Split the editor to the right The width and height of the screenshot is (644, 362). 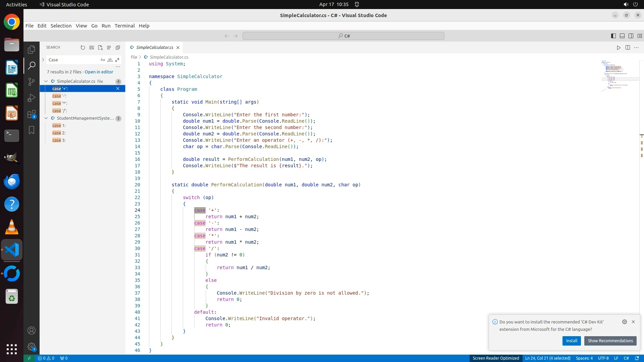pos(628,48)
